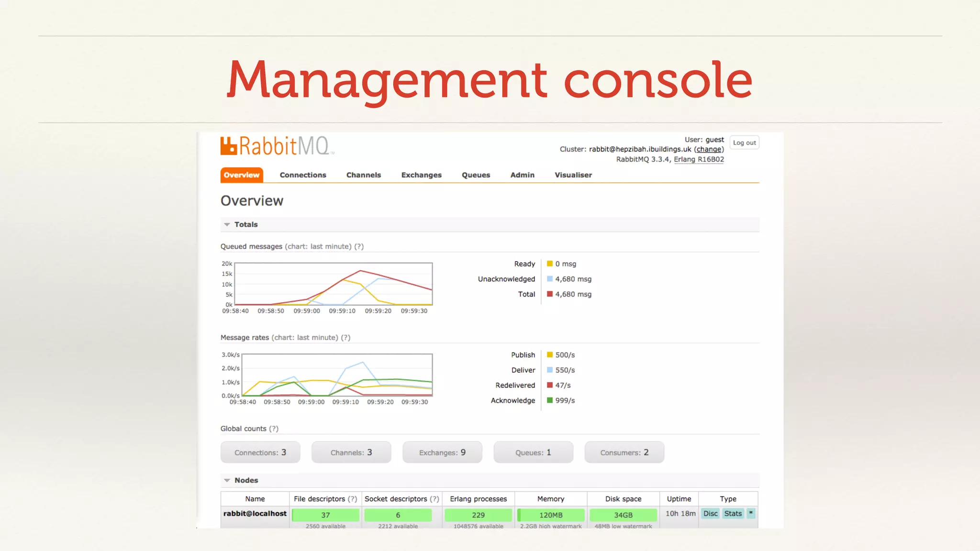Screen dimensions: 980x551
Task: Change the Queued messages chart range
Action: tap(318, 246)
